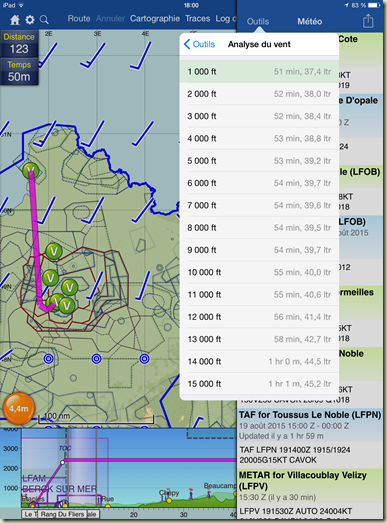387x523 pixels.
Task: Select the 3 000 ft wind analysis row
Action: [259, 116]
